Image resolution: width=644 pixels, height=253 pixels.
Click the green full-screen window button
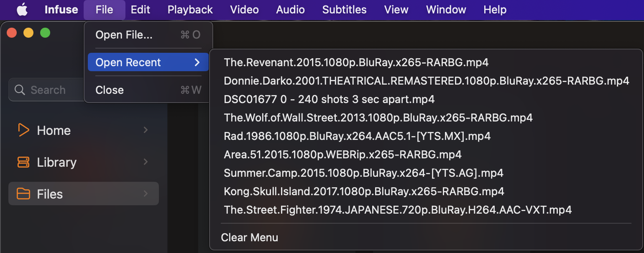click(x=45, y=33)
